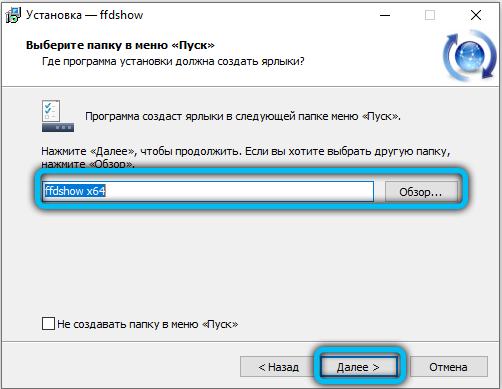
Task: Click the setup globe icon in header
Action: [x=470, y=55]
